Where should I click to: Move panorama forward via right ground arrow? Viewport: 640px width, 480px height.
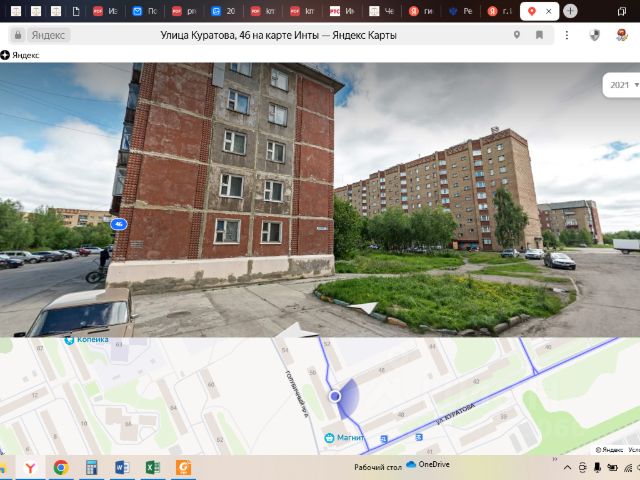pyautogui.click(x=363, y=307)
